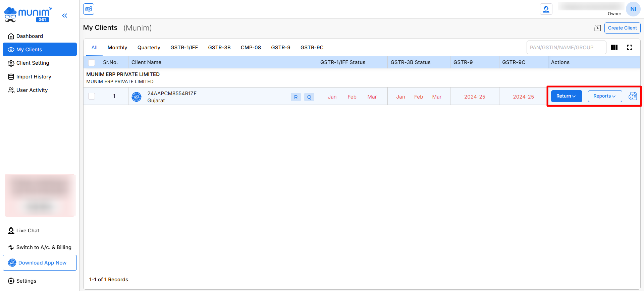Screen dimensions: 644x291
Task: Toggle fullscreen table view icon
Action: (x=630, y=48)
